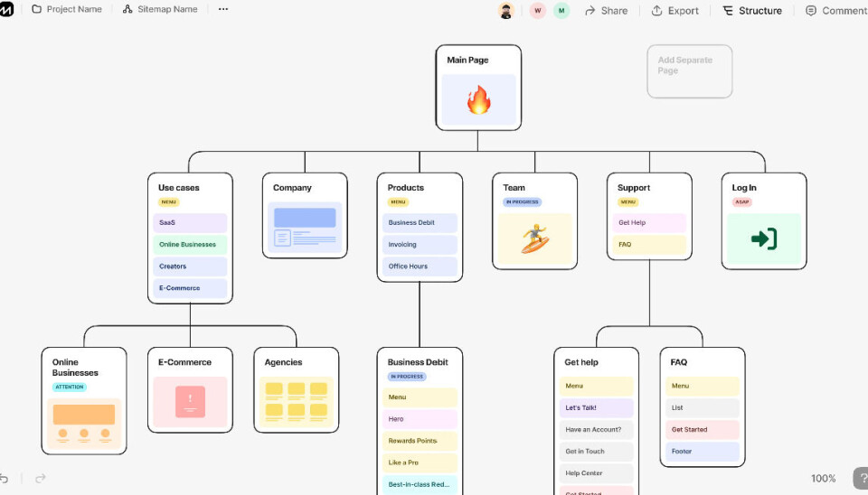The image size is (868, 495).
Task: Select the SaaS block in Use cases
Action: pyautogui.click(x=190, y=222)
